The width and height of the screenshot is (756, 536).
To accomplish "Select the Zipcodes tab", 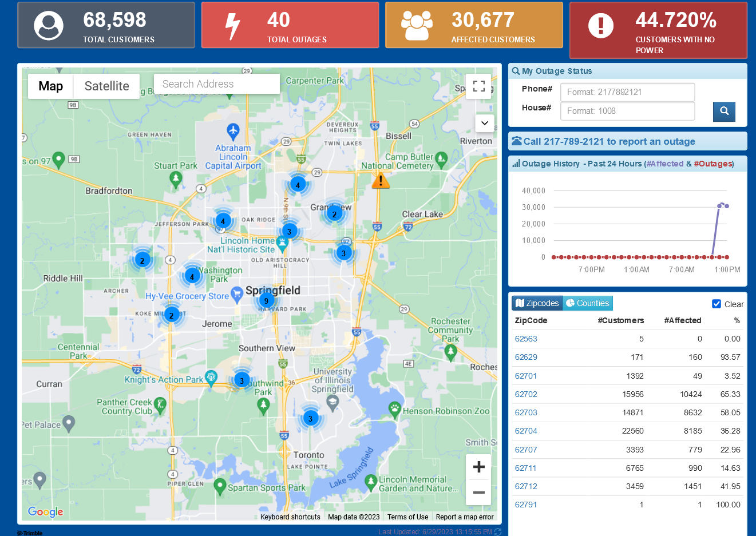I will point(537,303).
